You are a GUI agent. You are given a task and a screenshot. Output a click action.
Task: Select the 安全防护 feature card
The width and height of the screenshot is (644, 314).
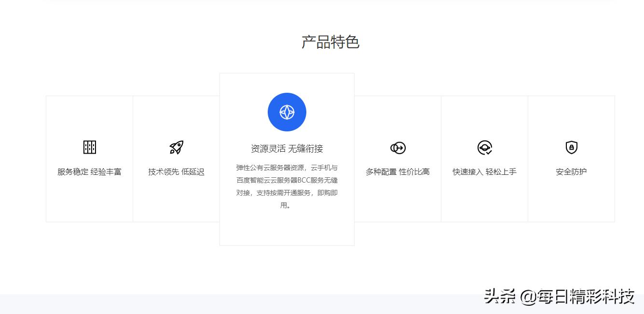click(571, 158)
